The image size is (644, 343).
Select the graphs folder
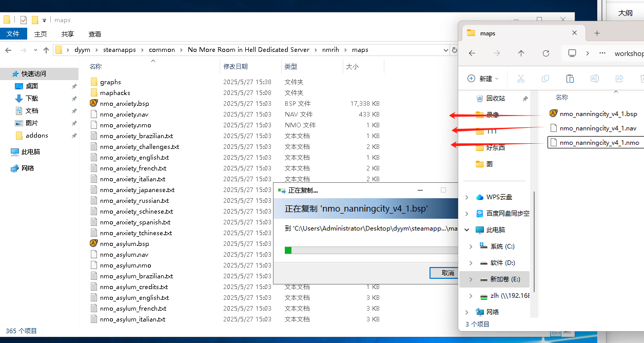[x=110, y=82]
